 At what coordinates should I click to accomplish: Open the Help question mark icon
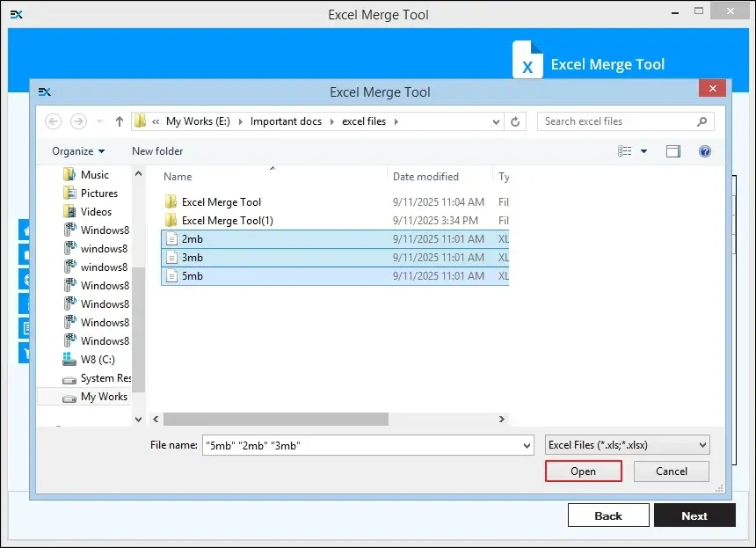click(x=704, y=151)
